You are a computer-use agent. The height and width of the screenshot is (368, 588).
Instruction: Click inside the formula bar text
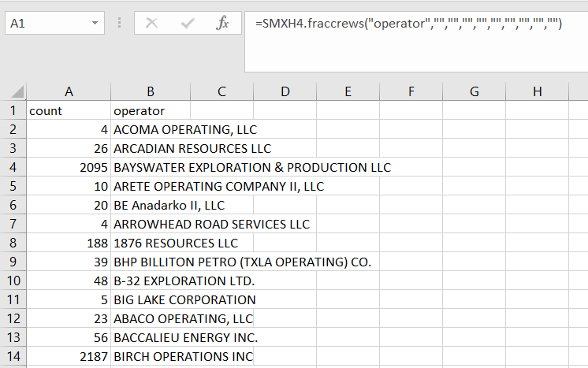tap(408, 24)
